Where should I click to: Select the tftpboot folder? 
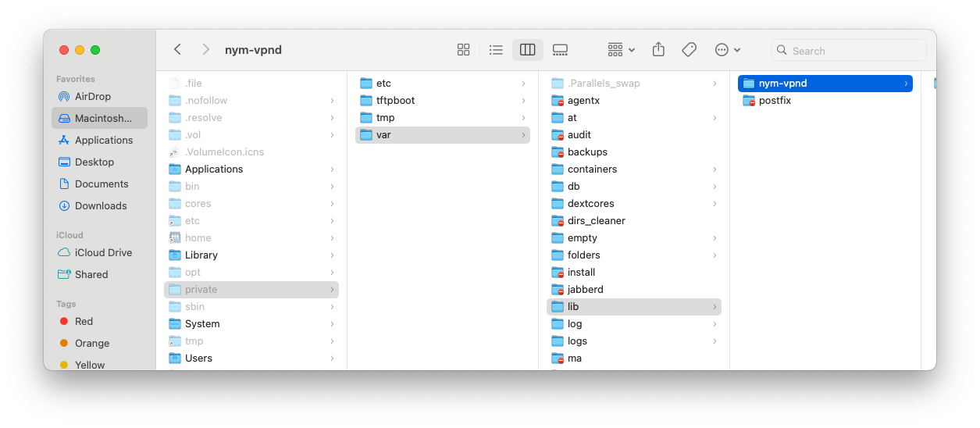click(443, 100)
